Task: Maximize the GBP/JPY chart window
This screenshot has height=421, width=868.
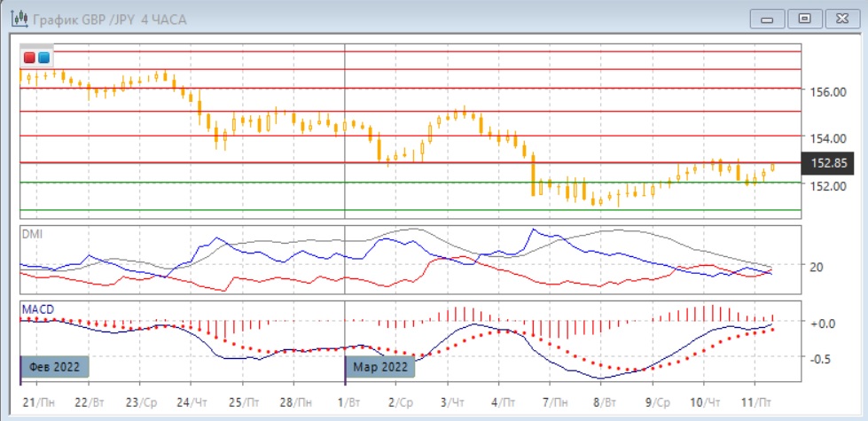Action: 804,19
